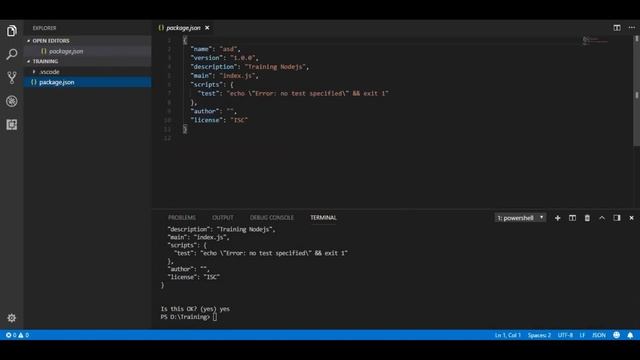Click the editor minimap
640x360 pixels.
[x=595, y=41]
